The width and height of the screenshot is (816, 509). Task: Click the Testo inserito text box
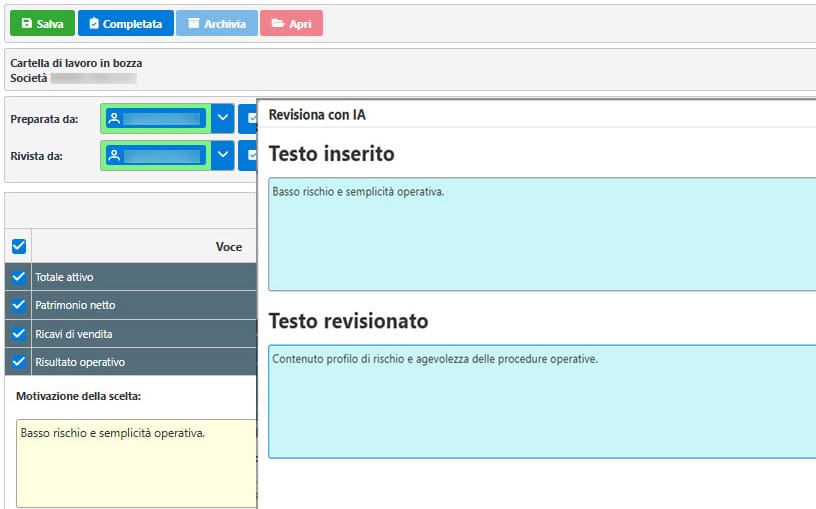click(542, 234)
